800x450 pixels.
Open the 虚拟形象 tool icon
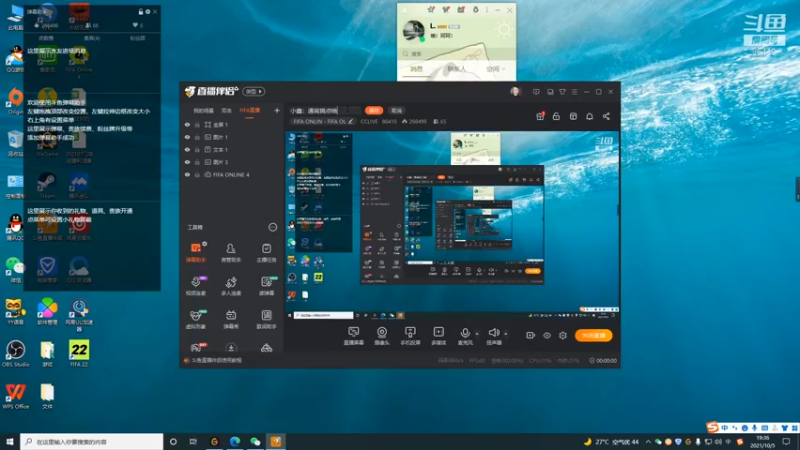click(196, 319)
